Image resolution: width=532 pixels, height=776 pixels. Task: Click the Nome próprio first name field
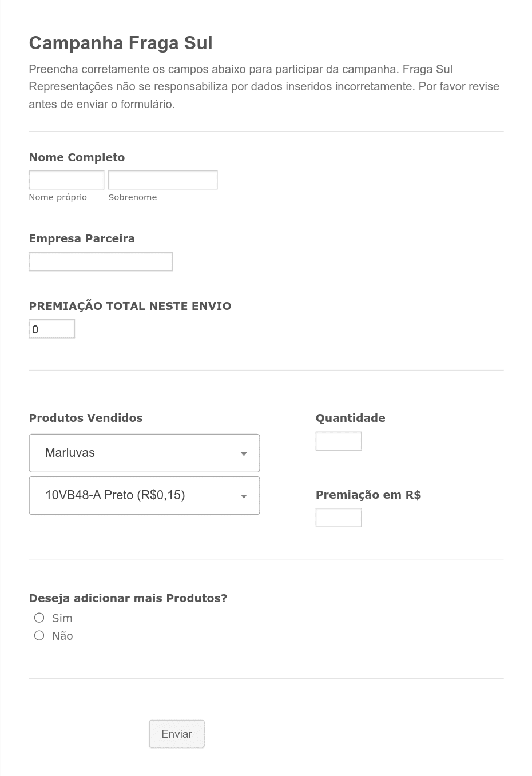pyautogui.click(x=66, y=180)
